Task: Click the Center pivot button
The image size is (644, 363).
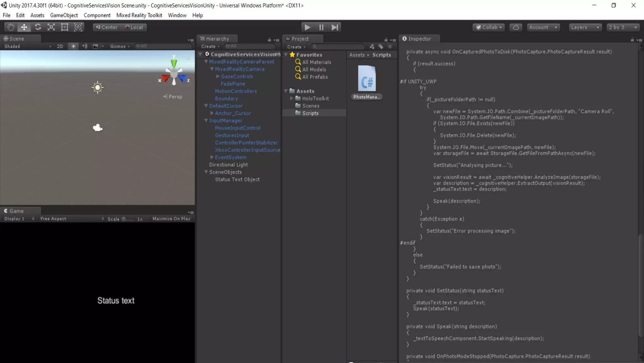Action: click(x=107, y=27)
